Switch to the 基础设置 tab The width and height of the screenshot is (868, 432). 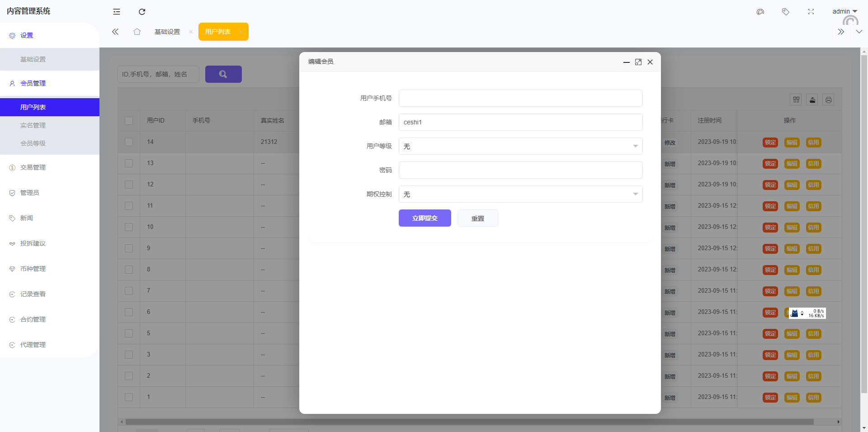point(167,32)
